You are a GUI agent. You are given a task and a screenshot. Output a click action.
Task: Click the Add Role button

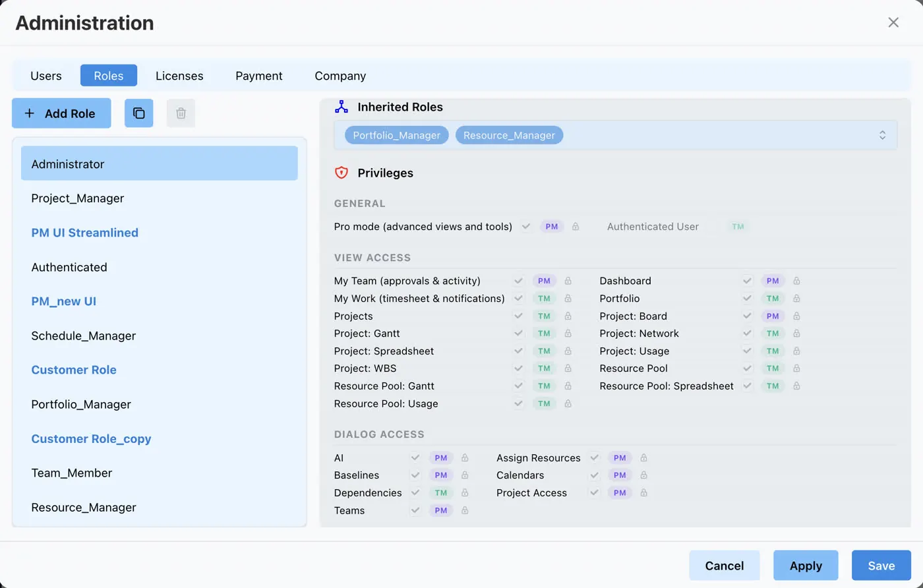click(61, 113)
